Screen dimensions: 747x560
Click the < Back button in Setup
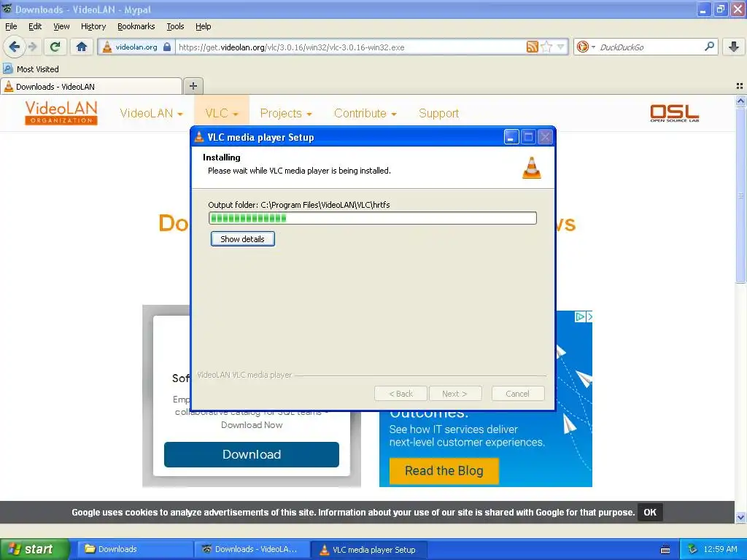pyautogui.click(x=400, y=393)
